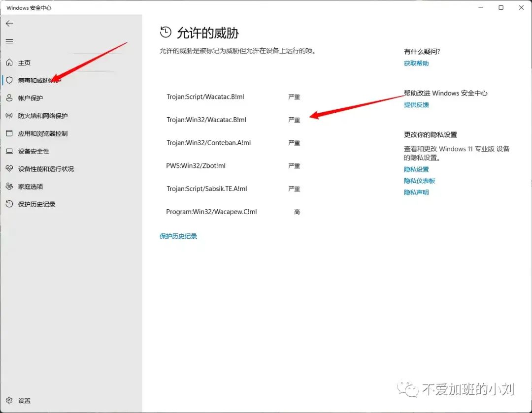Open 设备性能和运行状况 page
The height and width of the screenshot is (413, 532).
[x=46, y=169]
